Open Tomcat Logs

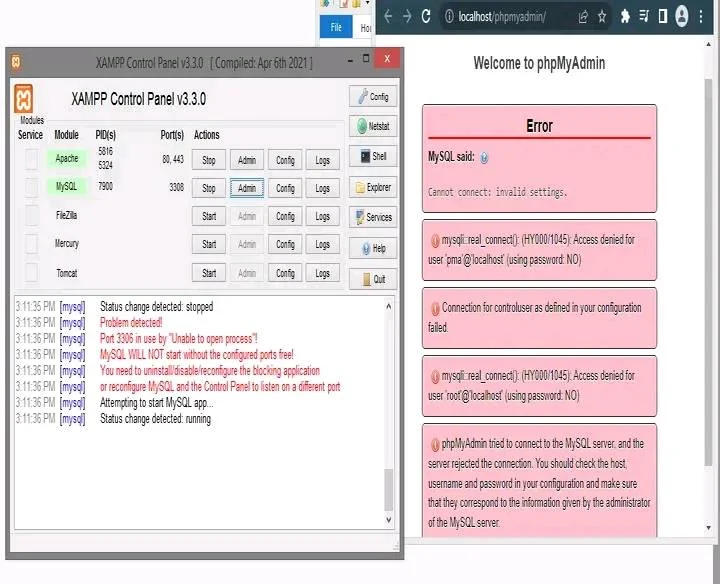point(323,273)
